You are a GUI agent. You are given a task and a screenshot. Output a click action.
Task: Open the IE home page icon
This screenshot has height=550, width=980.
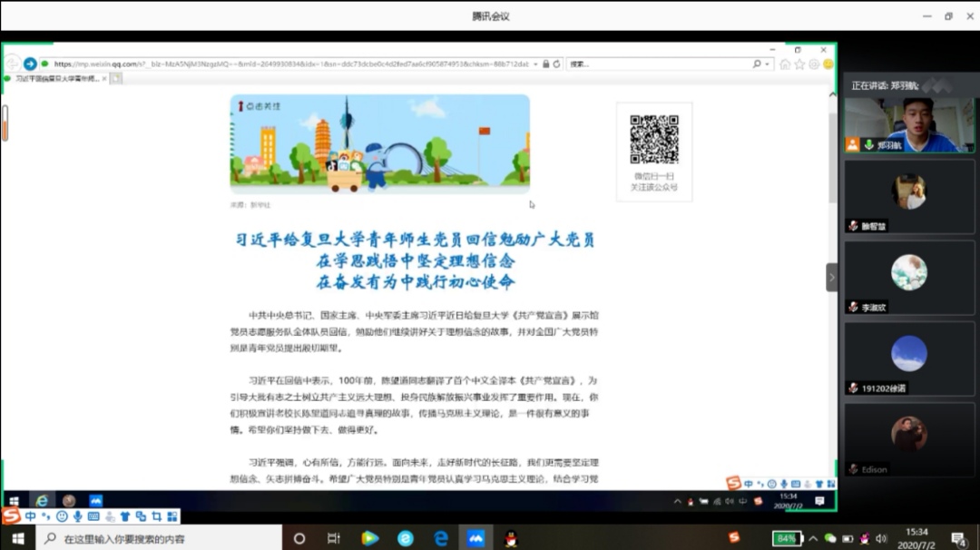(x=785, y=64)
